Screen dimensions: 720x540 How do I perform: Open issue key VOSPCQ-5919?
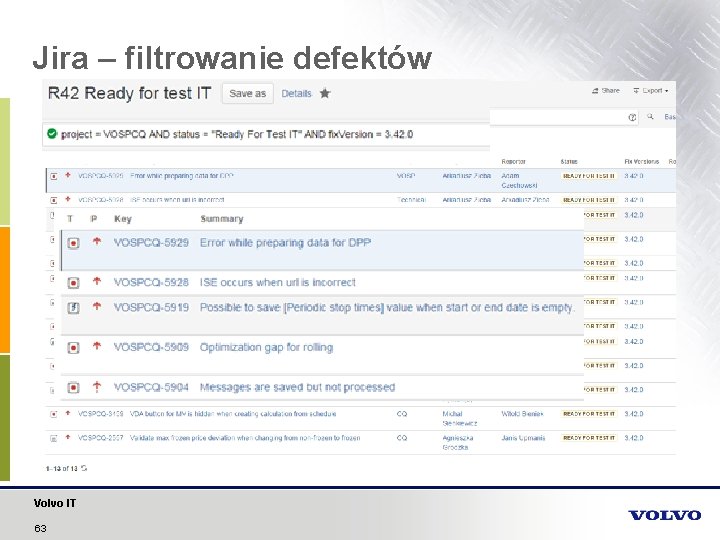point(151,307)
